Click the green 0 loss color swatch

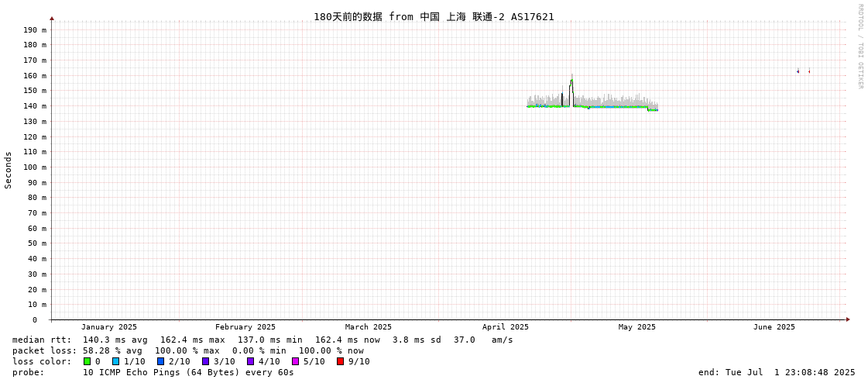click(x=87, y=361)
